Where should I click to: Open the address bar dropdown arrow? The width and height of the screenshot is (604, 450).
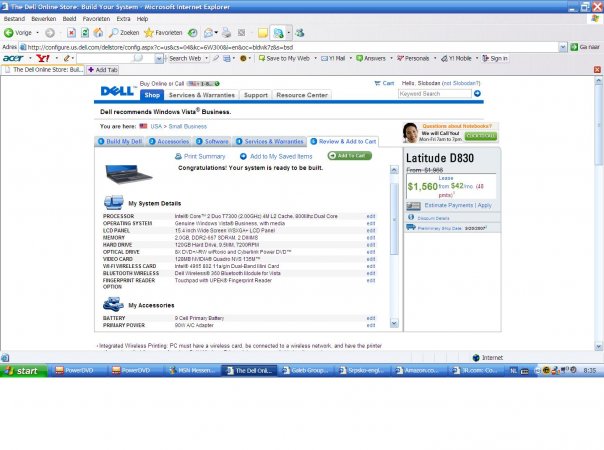click(563, 47)
